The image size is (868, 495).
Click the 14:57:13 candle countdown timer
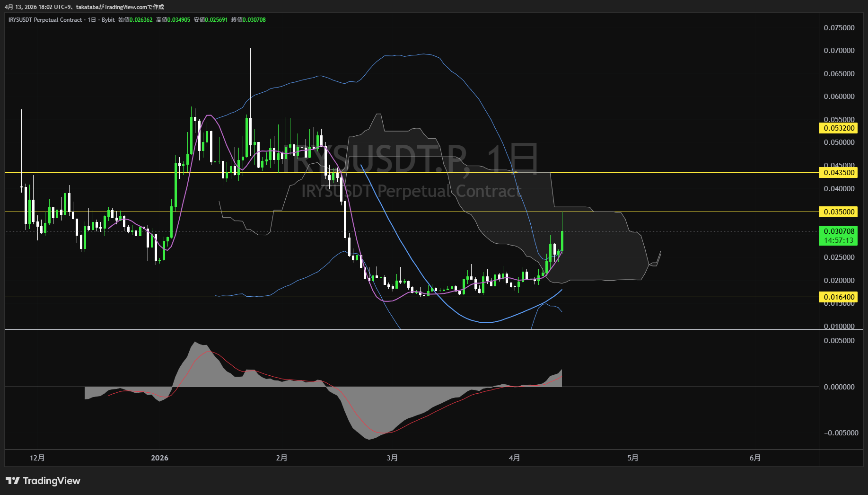point(839,240)
